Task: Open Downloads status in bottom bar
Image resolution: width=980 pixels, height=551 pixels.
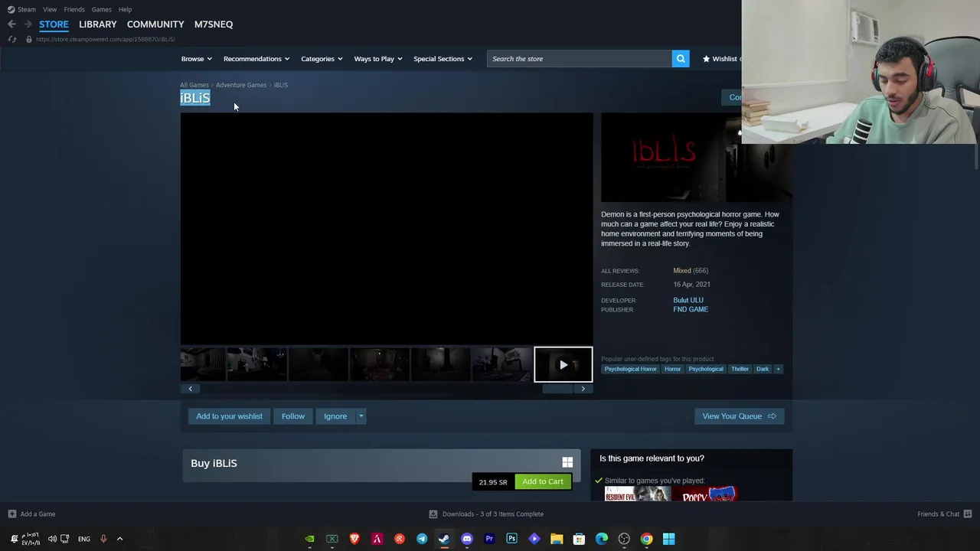Action: point(487,514)
